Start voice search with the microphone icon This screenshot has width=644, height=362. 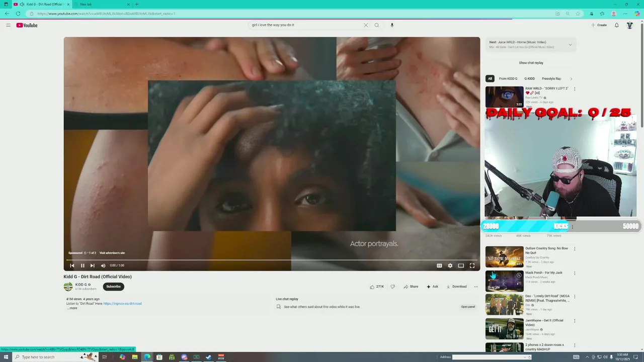point(392,25)
